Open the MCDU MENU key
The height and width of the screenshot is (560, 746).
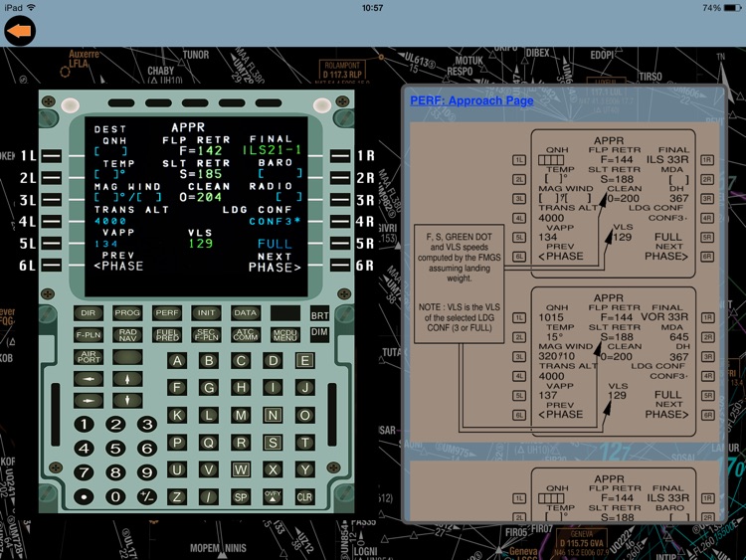pyautogui.click(x=284, y=335)
